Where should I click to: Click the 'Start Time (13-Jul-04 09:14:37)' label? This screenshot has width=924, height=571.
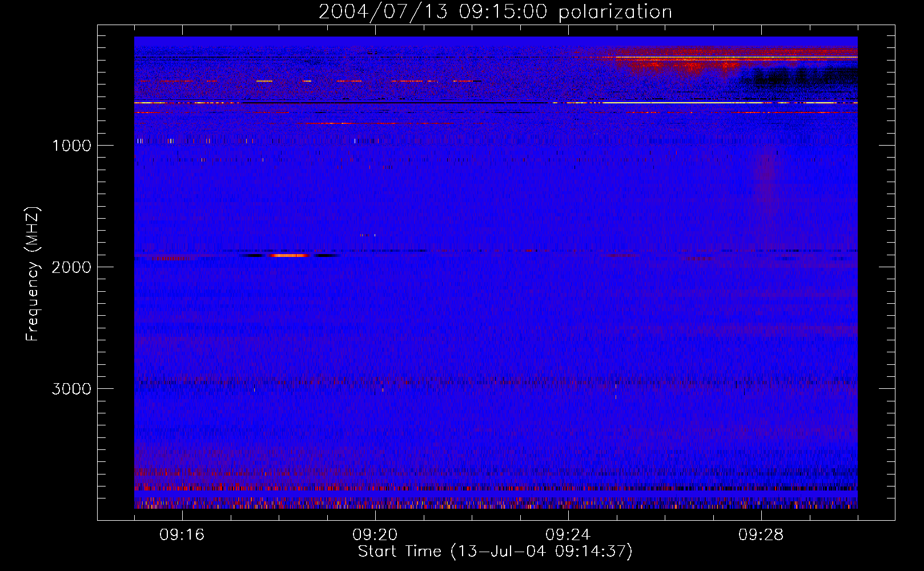[x=495, y=552]
